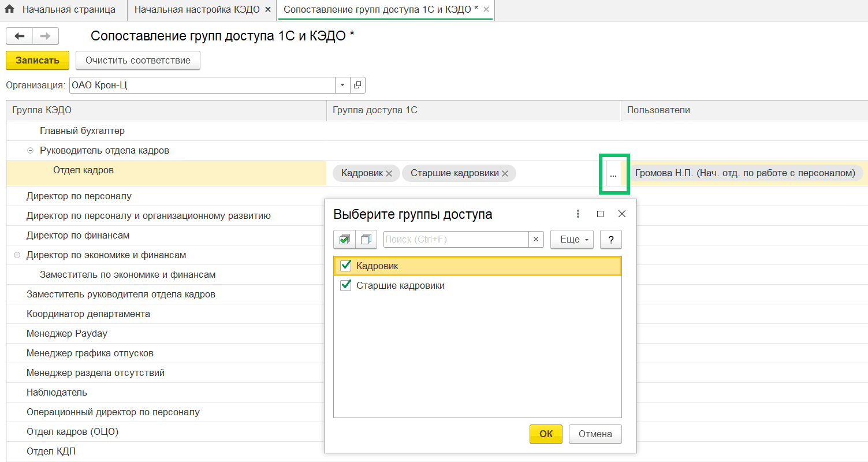
Task: Click the uncheck all items icon
Action: (366, 239)
